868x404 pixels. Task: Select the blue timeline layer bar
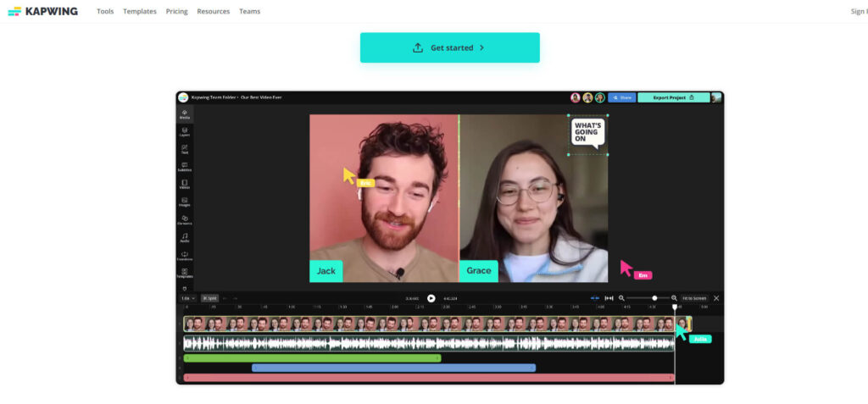click(393, 368)
